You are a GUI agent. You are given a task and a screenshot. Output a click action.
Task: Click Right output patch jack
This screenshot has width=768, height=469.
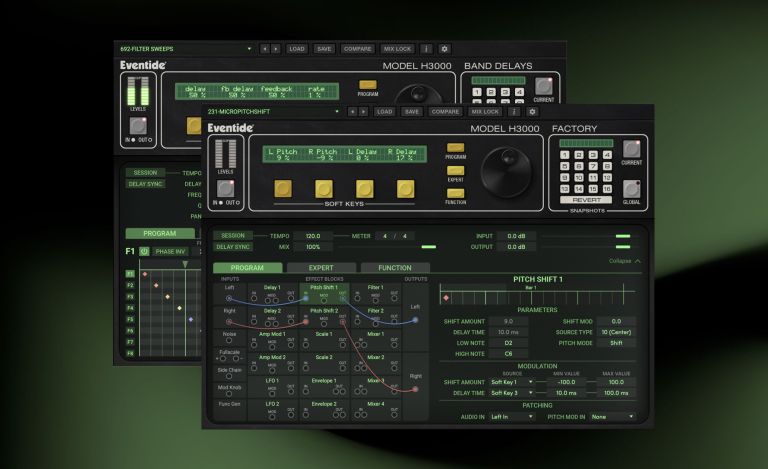pos(415,389)
